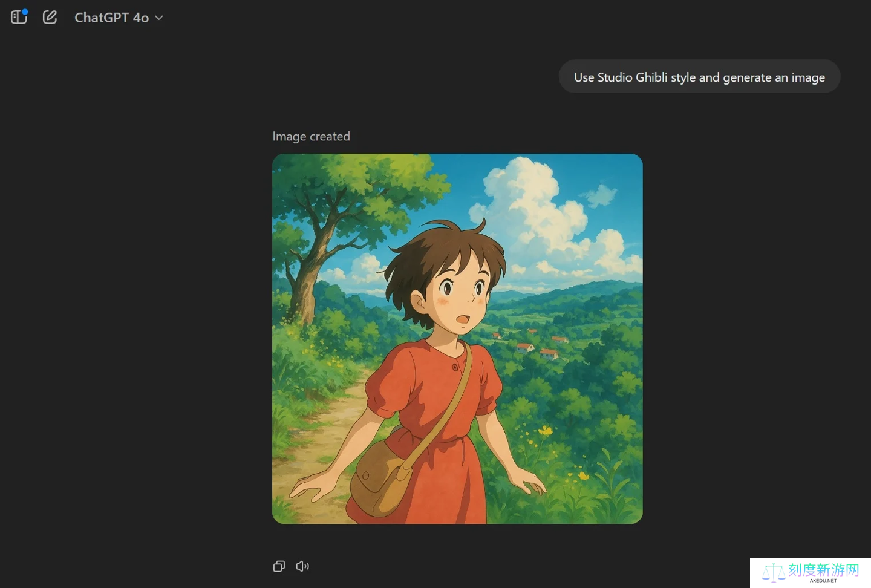Click the girl's face in the generated image
Image resolution: width=871 pixels, height=588 pixels.
[x=457, y=296]
